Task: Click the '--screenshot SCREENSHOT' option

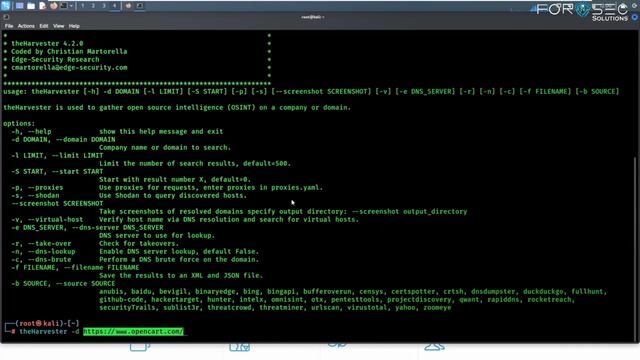Action: click(57, 203)
